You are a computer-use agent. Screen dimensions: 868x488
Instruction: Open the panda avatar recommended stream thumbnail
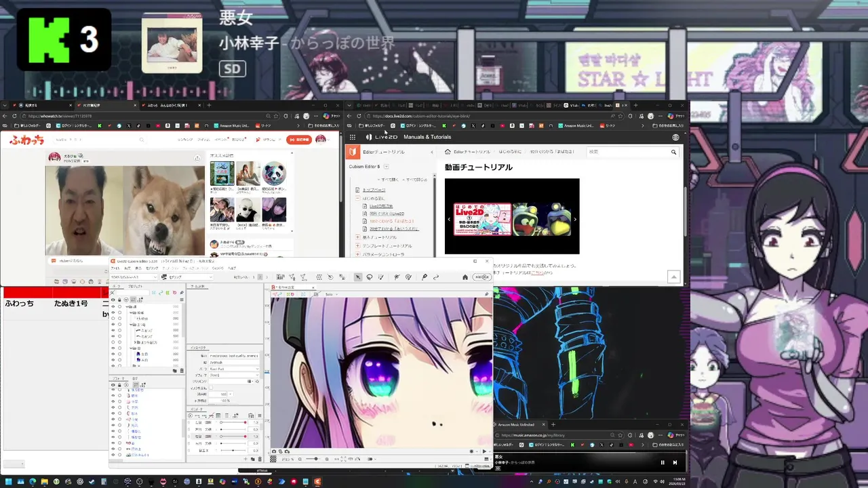pos(274,174)
